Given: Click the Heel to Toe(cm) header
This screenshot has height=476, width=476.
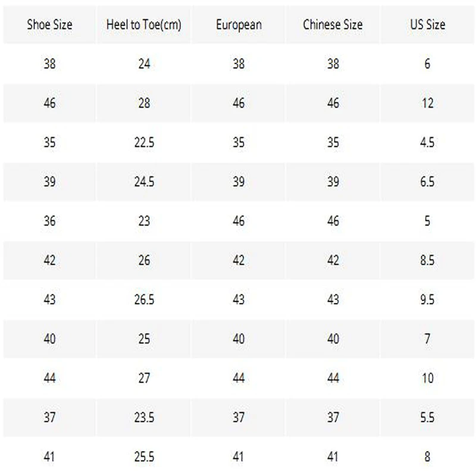Looking at the screenshot, I should (x=144, y=25).
